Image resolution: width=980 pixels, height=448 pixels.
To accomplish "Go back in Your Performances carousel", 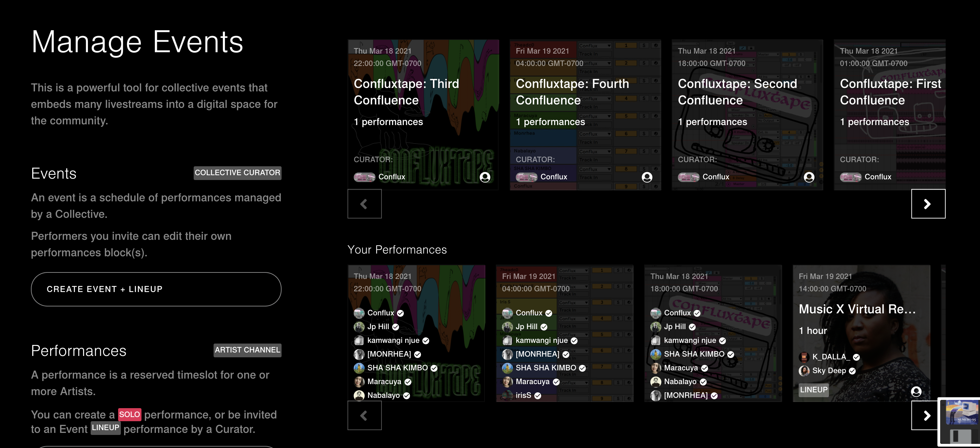I will (364, 416).
